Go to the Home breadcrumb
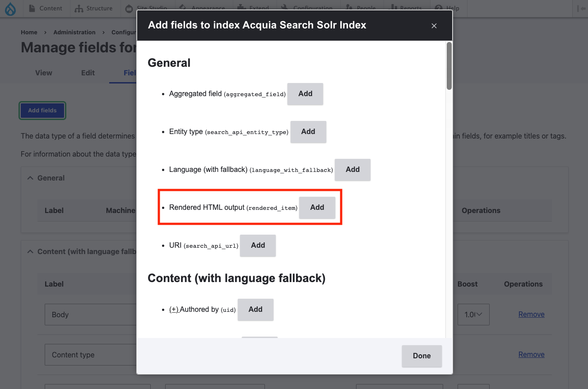 pyautogui.click(x=29, y=32)
